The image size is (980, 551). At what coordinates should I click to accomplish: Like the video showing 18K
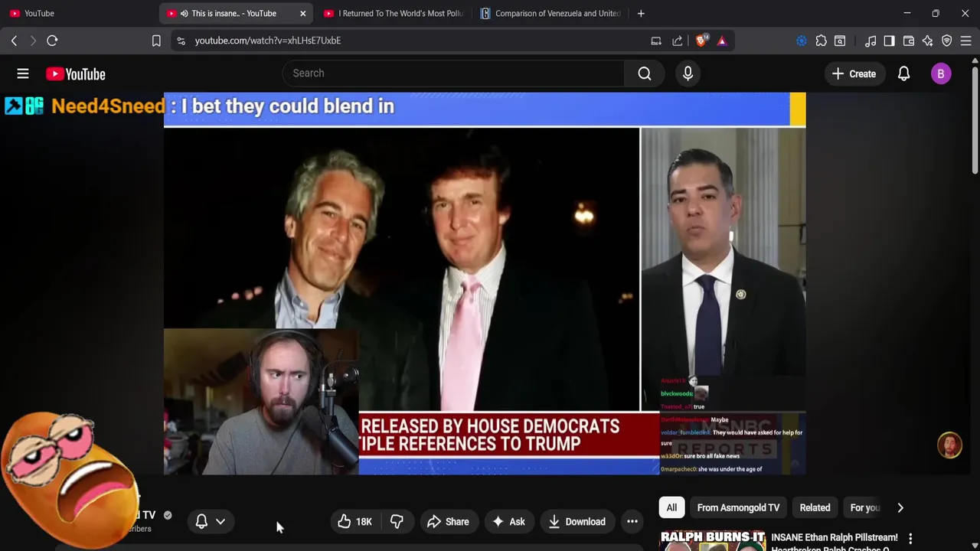point(355,522)
